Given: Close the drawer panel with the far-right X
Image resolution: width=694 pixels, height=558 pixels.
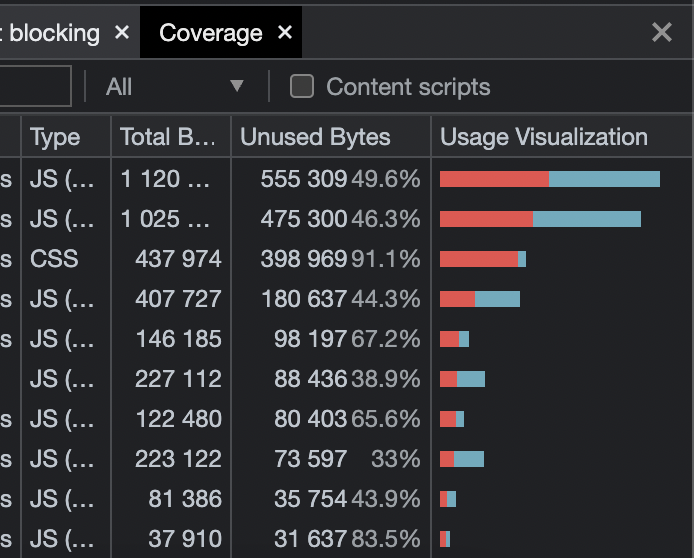Looking at the screenshot, I should 662,32.
